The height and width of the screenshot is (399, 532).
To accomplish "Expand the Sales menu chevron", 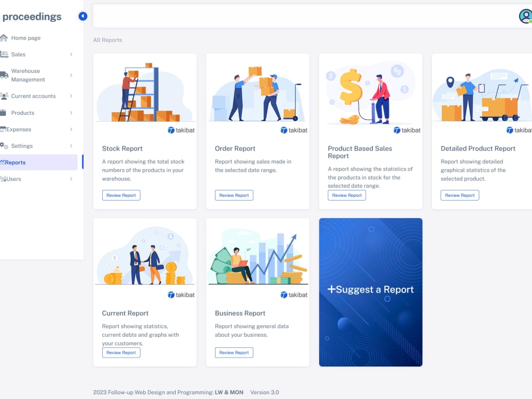I will (71, 54).
